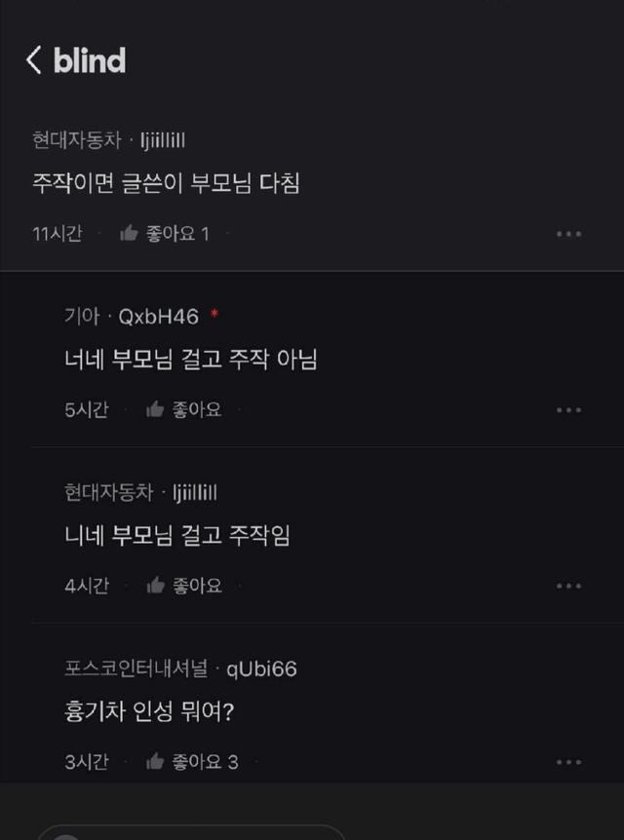
Task: Open the 포스코인터내셔널 company link
Action: (x=136, y=668)
